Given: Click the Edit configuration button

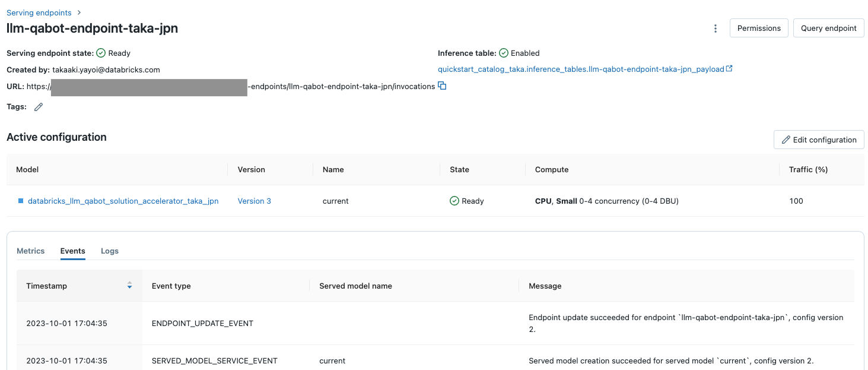Looking at the screenshot, I should point(819,140).
